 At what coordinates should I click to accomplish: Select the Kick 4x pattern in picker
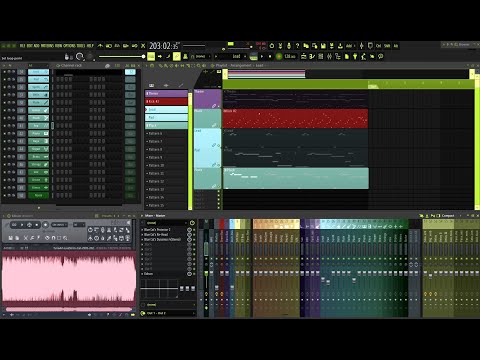(x=166, y=101)
